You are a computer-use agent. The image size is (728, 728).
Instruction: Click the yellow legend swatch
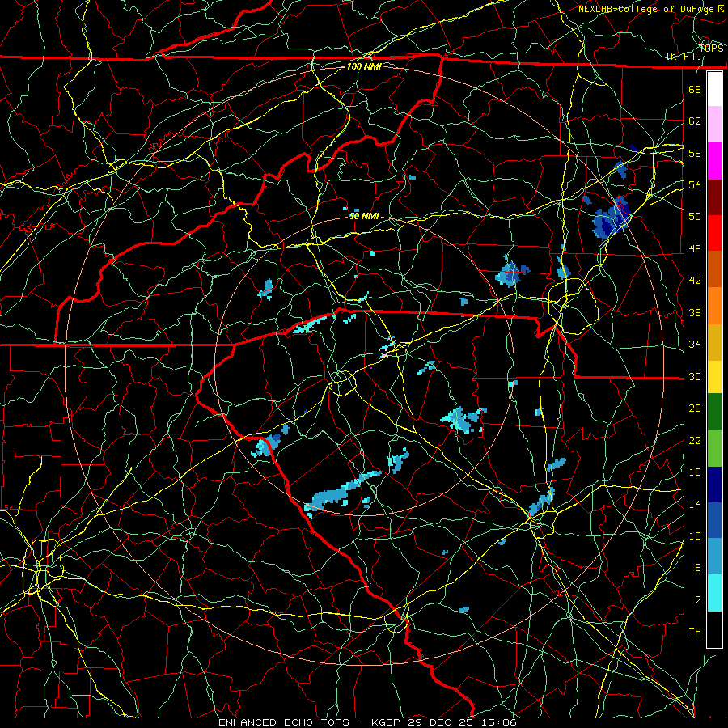(714, 376)
